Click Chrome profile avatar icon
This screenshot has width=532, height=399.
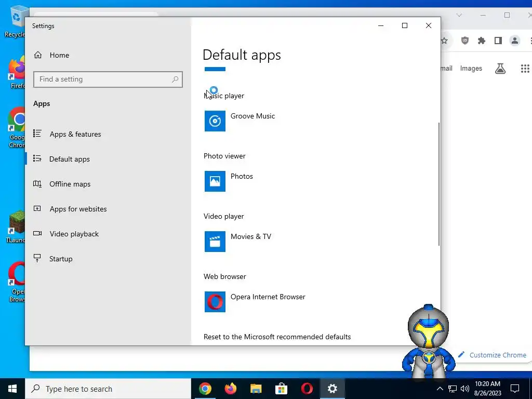[515, 41]
